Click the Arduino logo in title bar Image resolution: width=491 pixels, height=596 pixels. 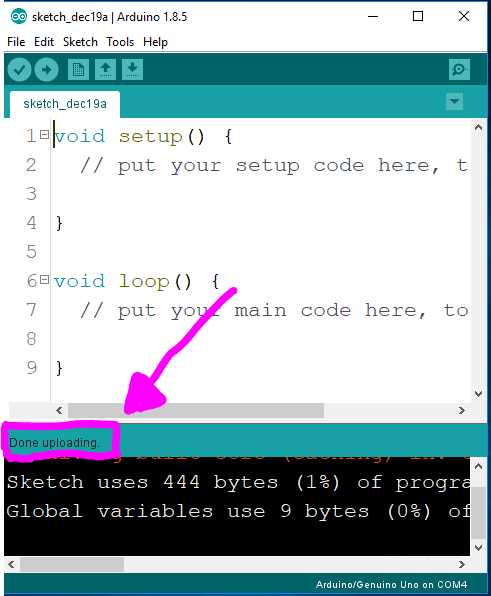click(x=19, y=17)
